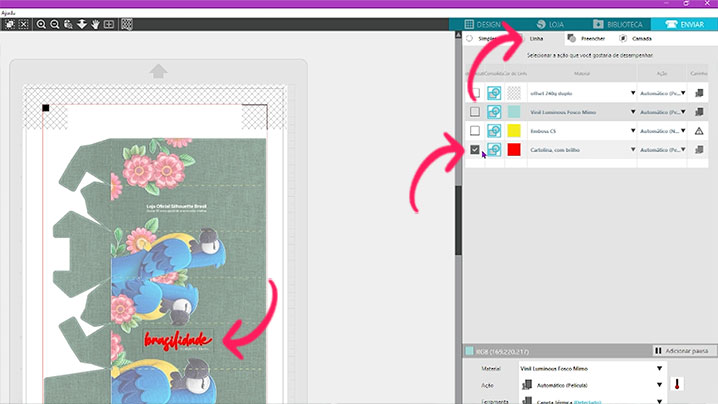Check the first material row checkbox
This screenshot has width=718, height=404.
click(475, 93)
